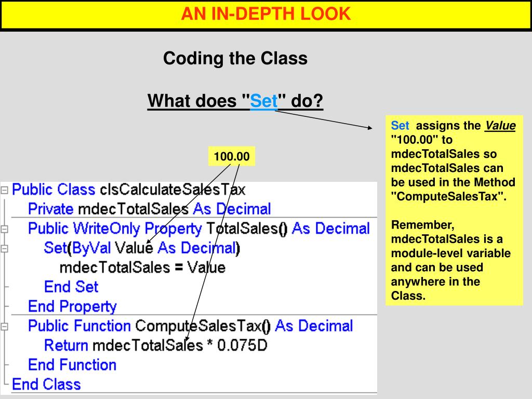Collapse the ComputeSalesTax function block
532x399 pixels.
[x=4, y=326]
